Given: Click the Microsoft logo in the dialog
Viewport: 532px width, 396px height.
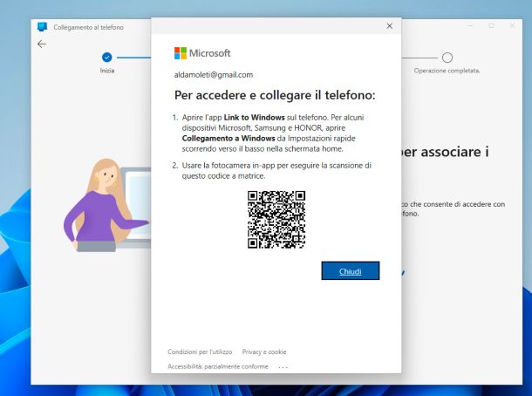Looking at the screenshot, I should click(x=202, y=53).
